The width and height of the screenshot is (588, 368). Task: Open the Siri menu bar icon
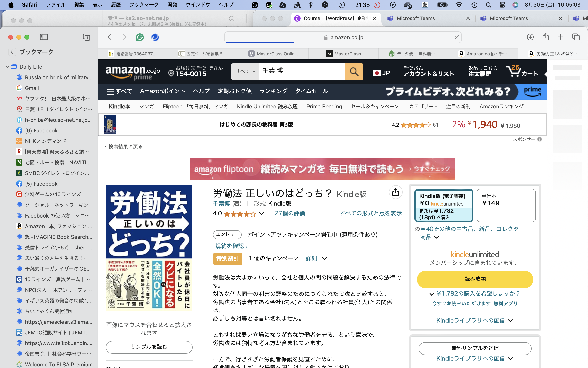coord(515,5)
